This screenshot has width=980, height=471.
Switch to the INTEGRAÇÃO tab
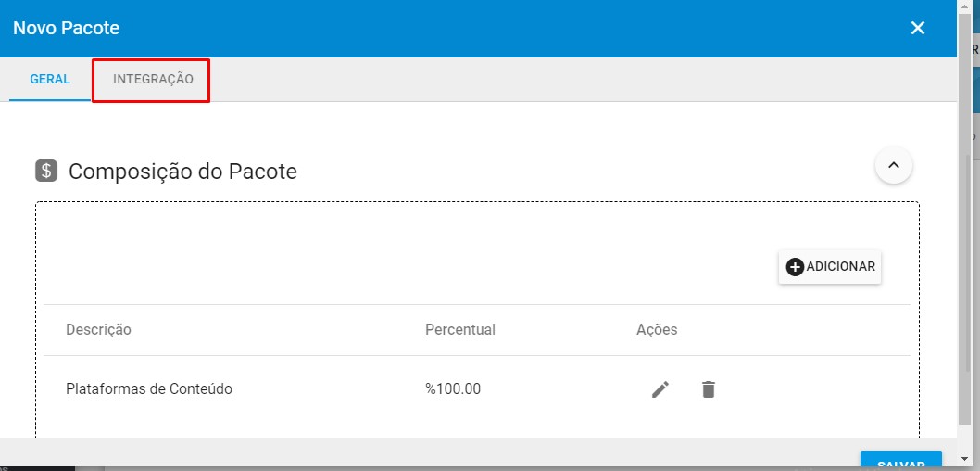pos(153,80)
